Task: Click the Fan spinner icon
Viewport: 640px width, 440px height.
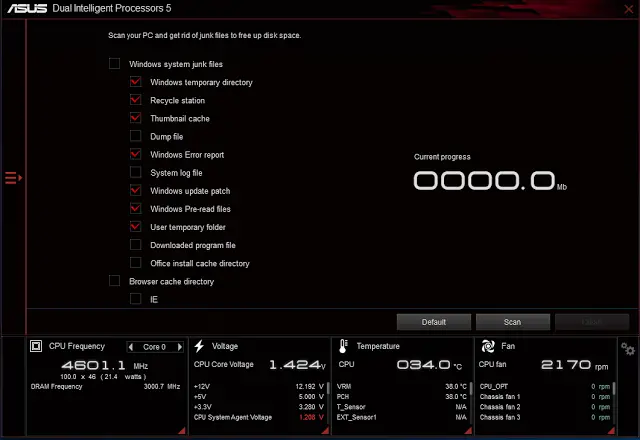Action: click(x=488, y=346)
